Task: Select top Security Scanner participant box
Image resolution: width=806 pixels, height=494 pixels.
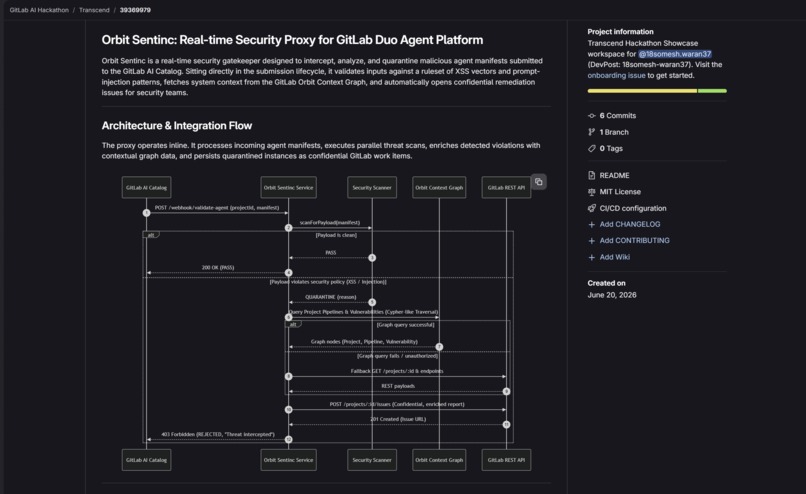Action: [372, 188]
